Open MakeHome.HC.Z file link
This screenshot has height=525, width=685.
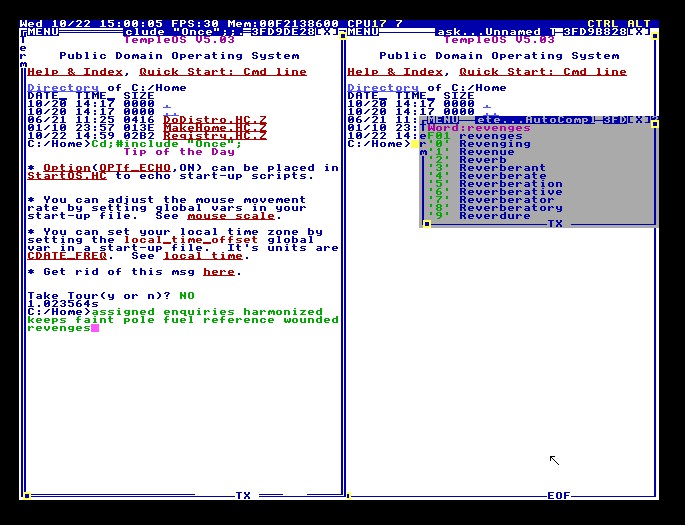point(215,128)
